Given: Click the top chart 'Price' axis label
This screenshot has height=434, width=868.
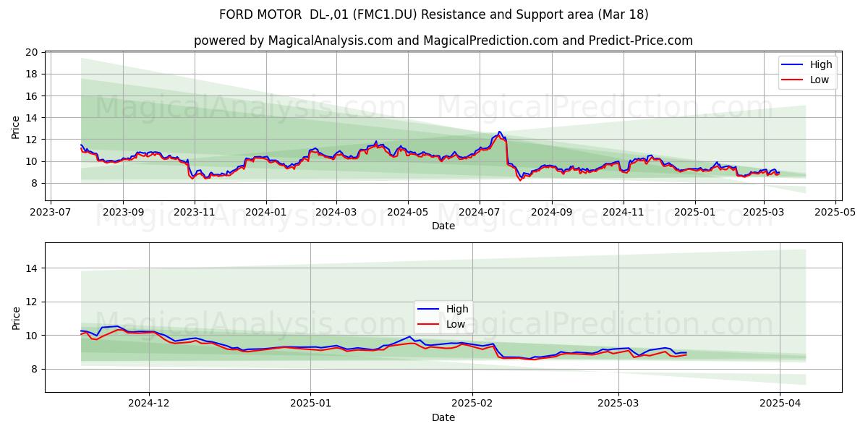Looking at the screenshot, I should tap(16, 127).
